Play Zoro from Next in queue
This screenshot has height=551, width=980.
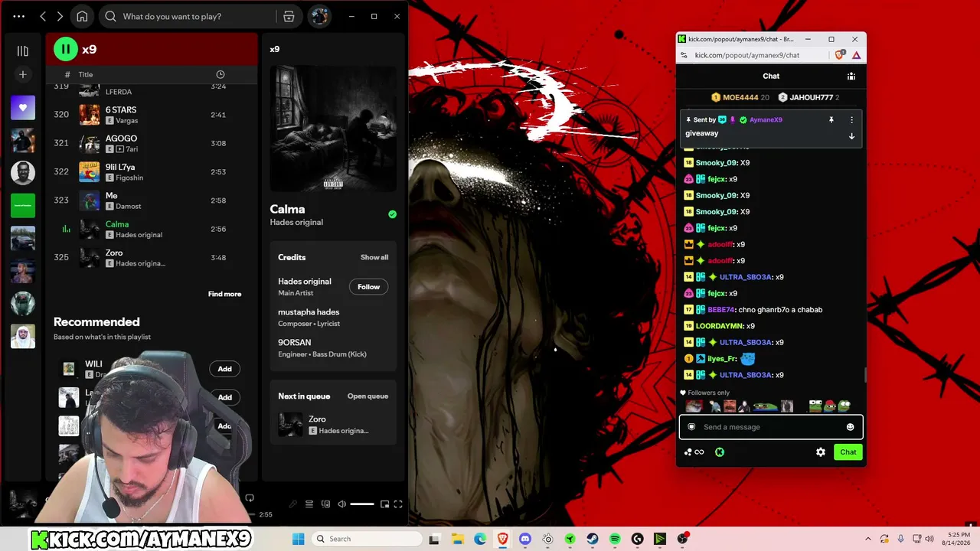[333, 424]
